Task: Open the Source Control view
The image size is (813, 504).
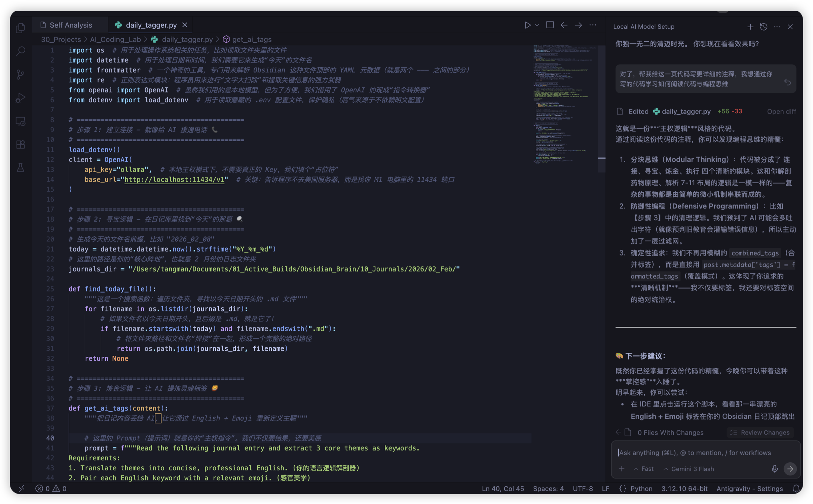Action: click(x=21, y=74)
